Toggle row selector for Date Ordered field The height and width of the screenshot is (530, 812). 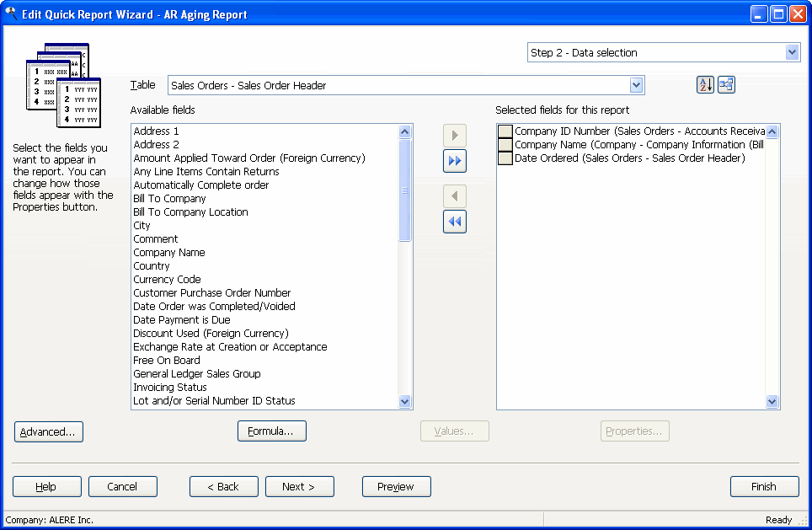(x=505, y=158)
